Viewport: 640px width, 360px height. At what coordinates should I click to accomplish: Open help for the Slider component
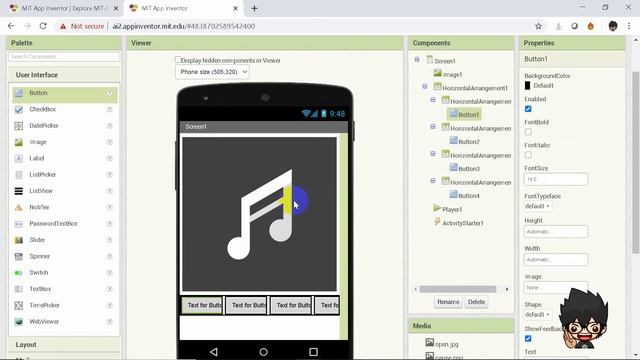click(x=109, y=240)
